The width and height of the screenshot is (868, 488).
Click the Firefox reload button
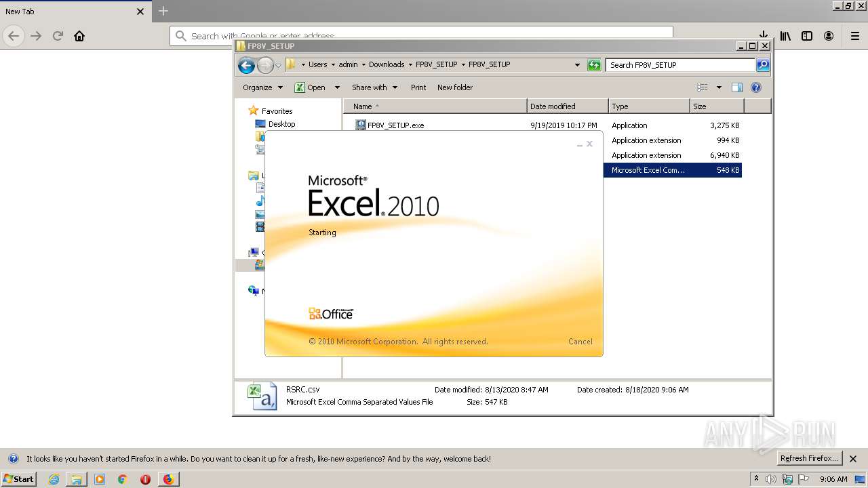click(58, 36)
